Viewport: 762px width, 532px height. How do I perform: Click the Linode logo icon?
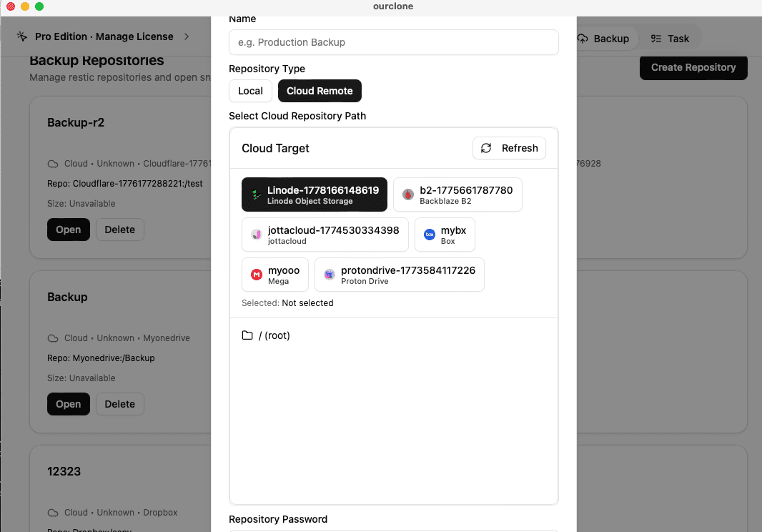pos(256,194)
